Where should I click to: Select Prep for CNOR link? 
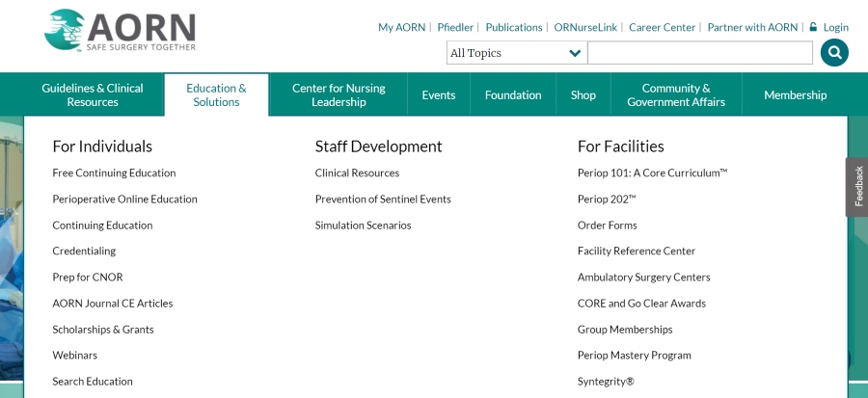(x=88, y=277)
